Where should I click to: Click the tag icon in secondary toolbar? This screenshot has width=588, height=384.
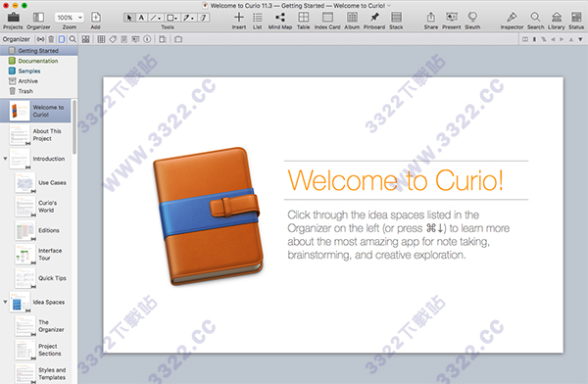click(x=113, y=39)
